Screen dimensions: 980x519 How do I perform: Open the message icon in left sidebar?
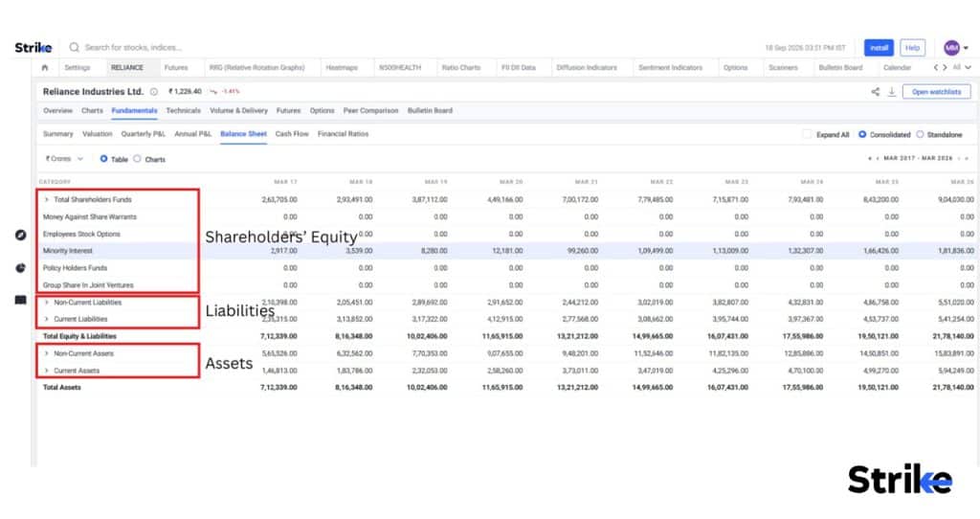point(21,300)
